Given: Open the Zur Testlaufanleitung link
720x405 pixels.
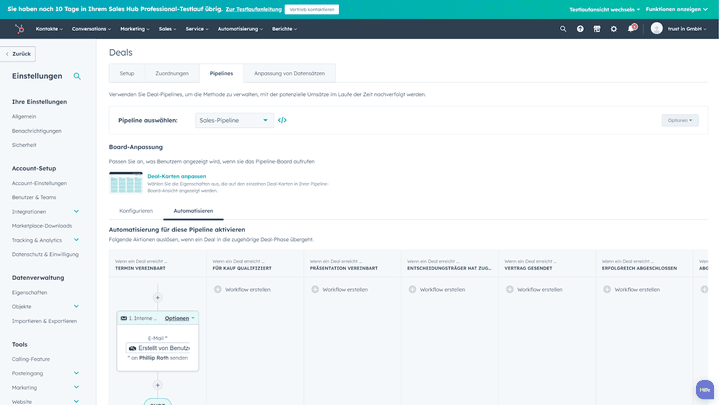Looking at the screenshot, I should click(x=253, y=9).
